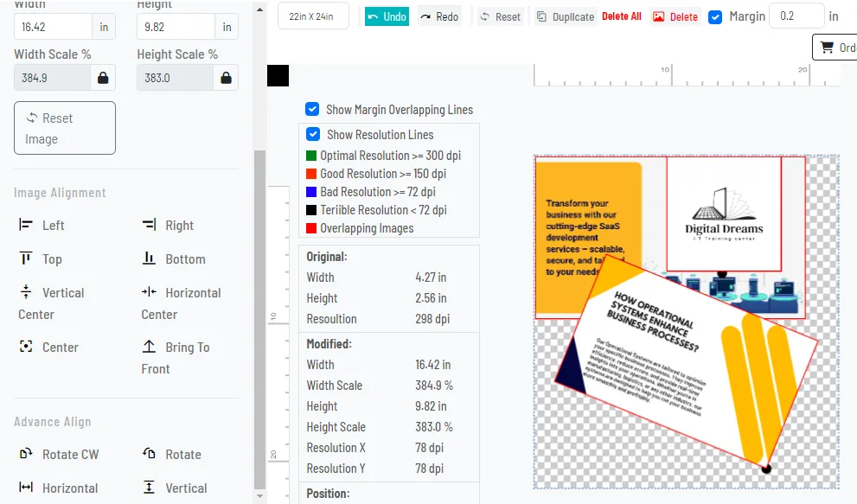The image size is (857, 504).
Task: Disable the Margin checkbox
Action: pyautogui.click(x=715, y=16)
